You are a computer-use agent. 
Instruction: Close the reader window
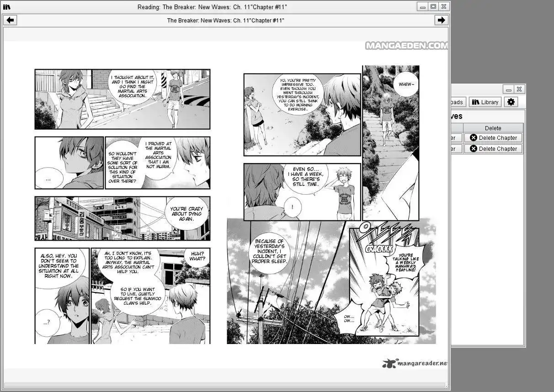(x=443, y=6)
